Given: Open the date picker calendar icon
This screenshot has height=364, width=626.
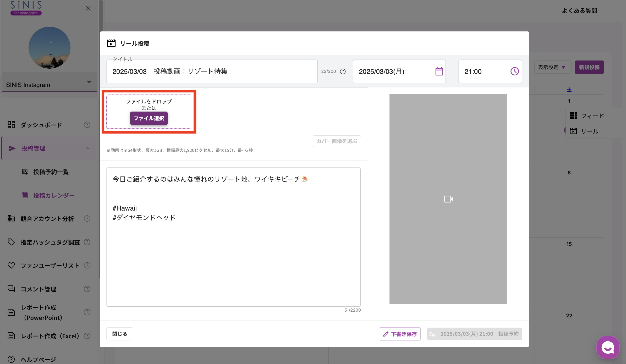Looking at the screenshot, I should click(x=439, y=71).
